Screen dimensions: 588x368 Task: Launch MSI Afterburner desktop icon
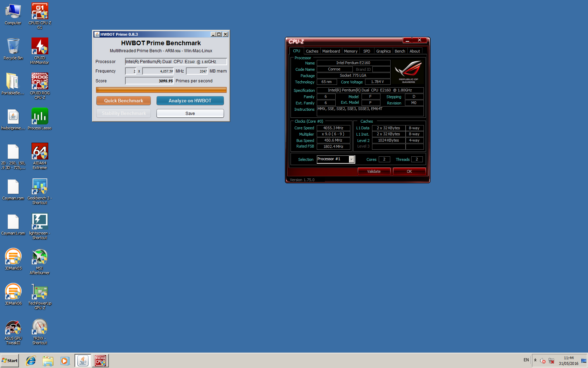[40, 261]
